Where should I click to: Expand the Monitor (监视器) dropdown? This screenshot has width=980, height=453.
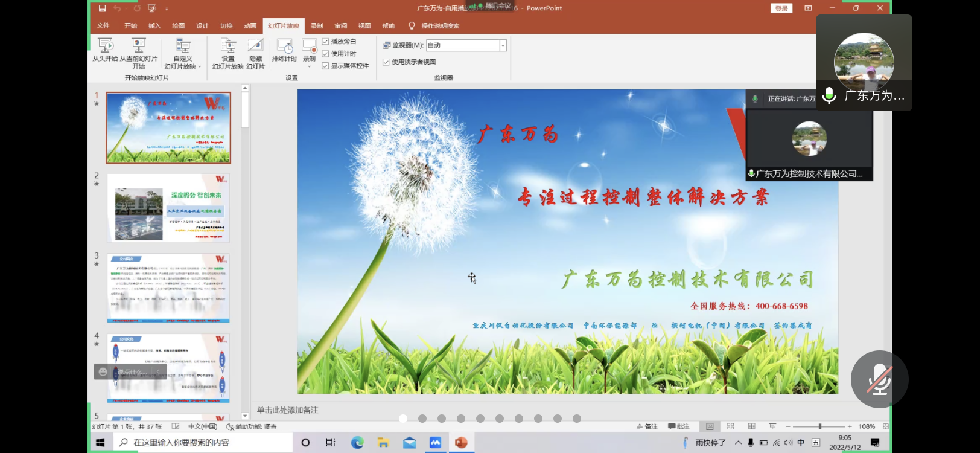(503, 45)
